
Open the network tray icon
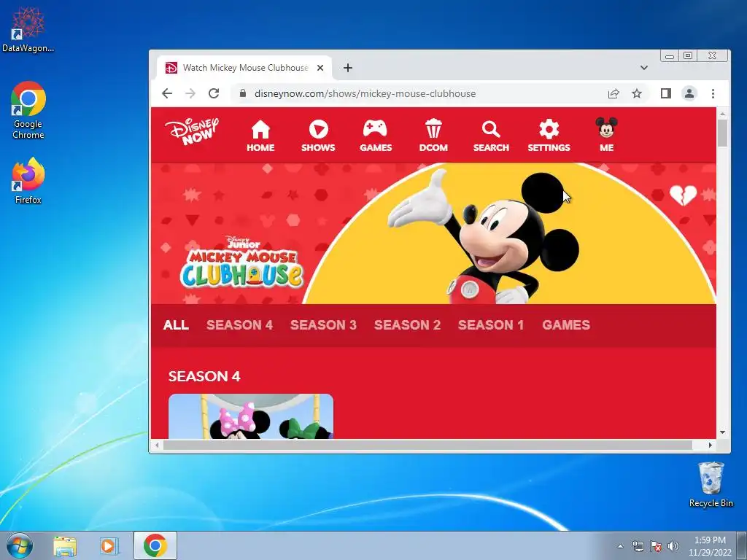[x=638, y=546]
